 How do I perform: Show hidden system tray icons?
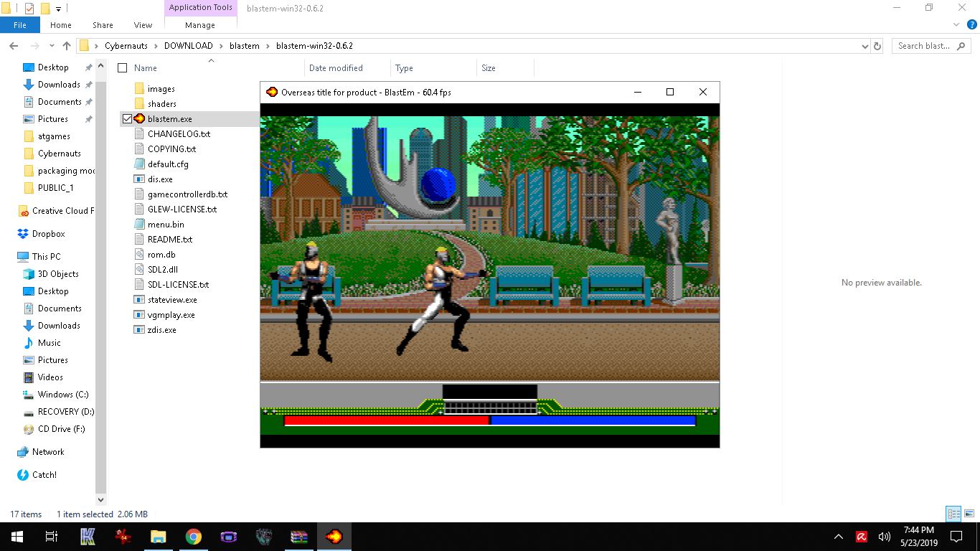tap(839, 537)
